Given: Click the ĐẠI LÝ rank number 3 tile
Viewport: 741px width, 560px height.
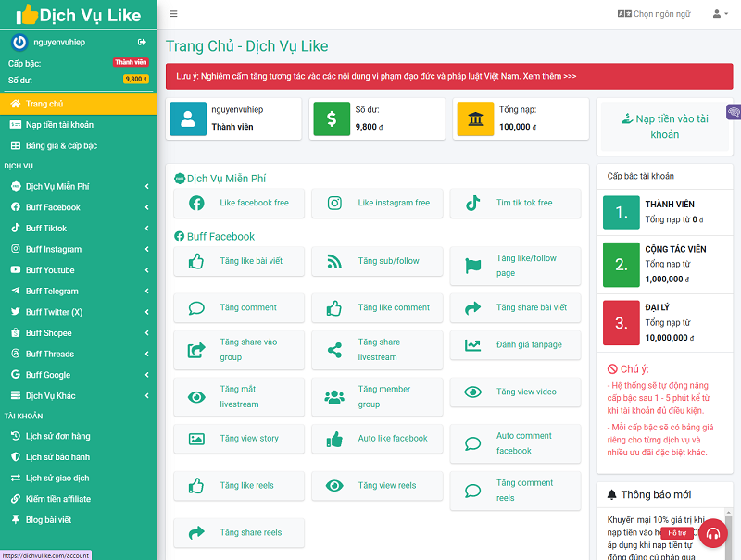Looking at the screenshot, I should click(x=621, y=323).
